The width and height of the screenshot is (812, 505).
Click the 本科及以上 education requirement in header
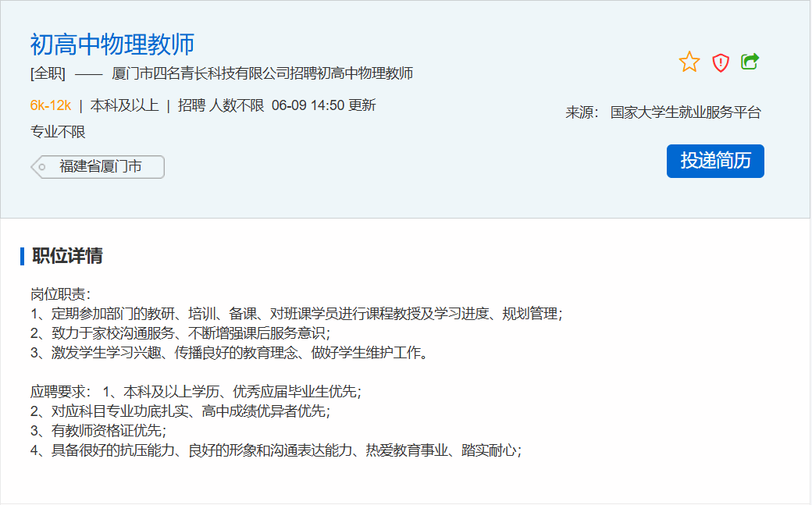(124, 105)
